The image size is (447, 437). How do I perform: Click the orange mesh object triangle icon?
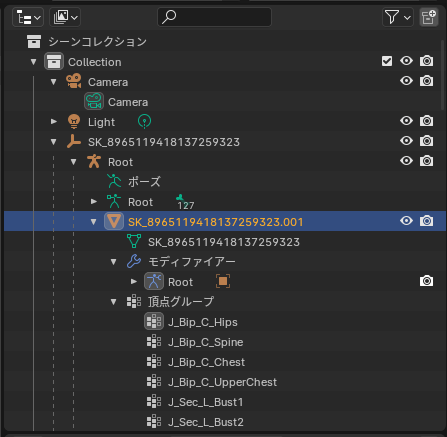(x=114, y=221)
